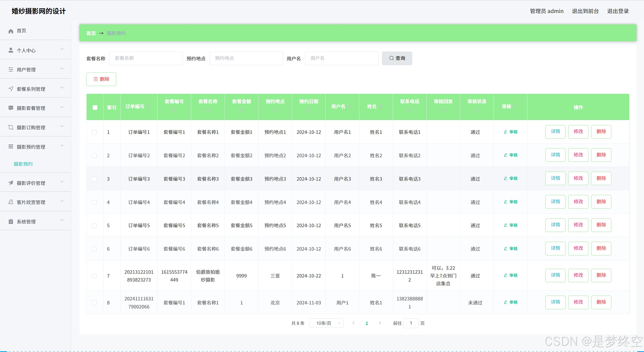Click the crop icon beside 摄影订购管理
The height and width of the screenshot is (352, 644).
coord(11,127)
